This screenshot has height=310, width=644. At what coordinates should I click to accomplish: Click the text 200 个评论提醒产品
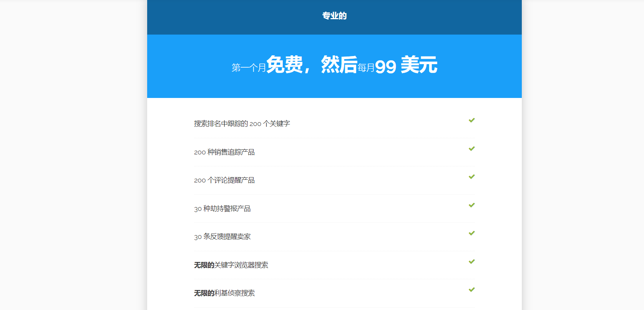[224, 180]
